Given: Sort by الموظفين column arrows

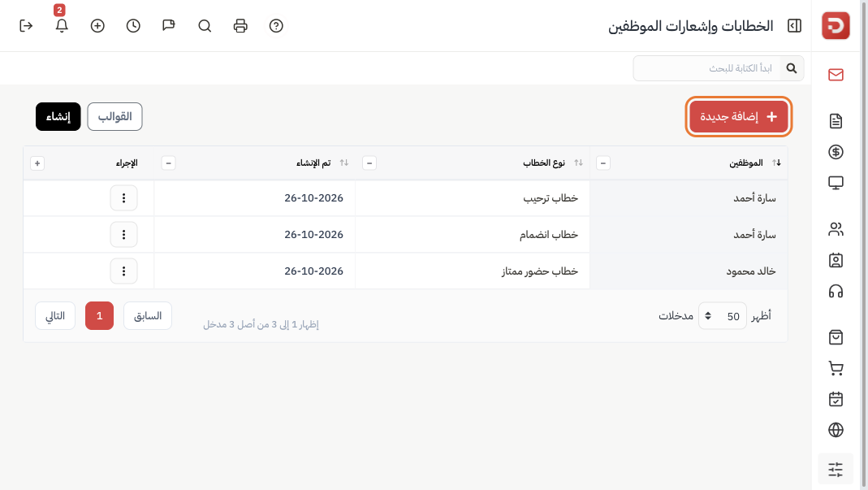Looking at the screenshot, I should click(777, 163).
